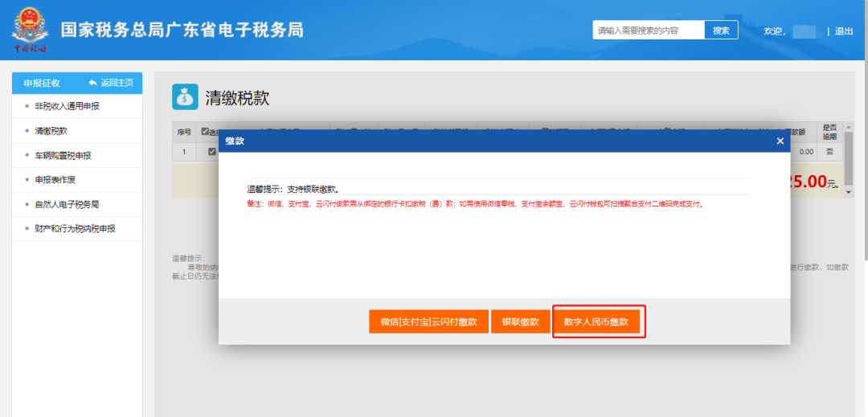Uncheck the checkbox in table row 1
This screenshot has width=868, height=417.
211,152
